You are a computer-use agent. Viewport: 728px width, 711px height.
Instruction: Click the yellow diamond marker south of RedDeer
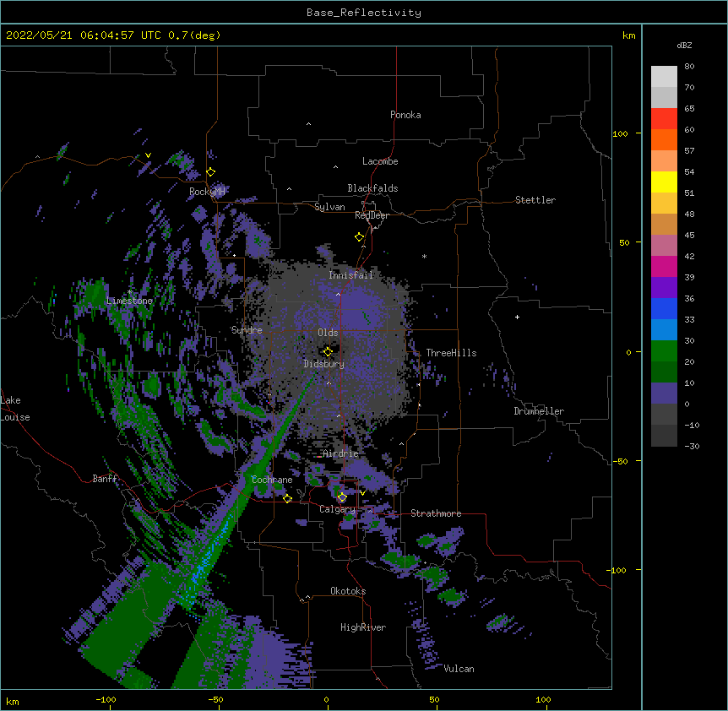pos(359,236)
